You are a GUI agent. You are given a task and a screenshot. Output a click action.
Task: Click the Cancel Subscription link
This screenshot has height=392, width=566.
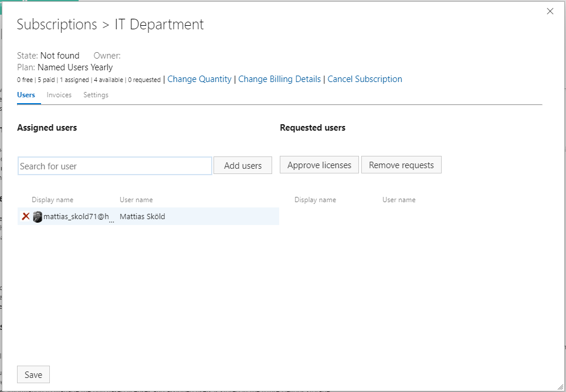365,79
